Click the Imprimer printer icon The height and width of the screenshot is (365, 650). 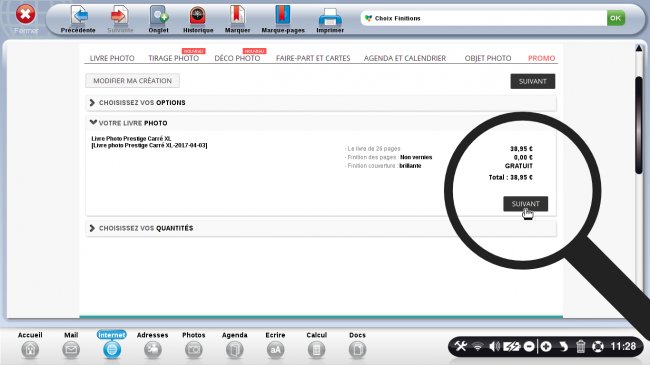[x=330, y=17]
